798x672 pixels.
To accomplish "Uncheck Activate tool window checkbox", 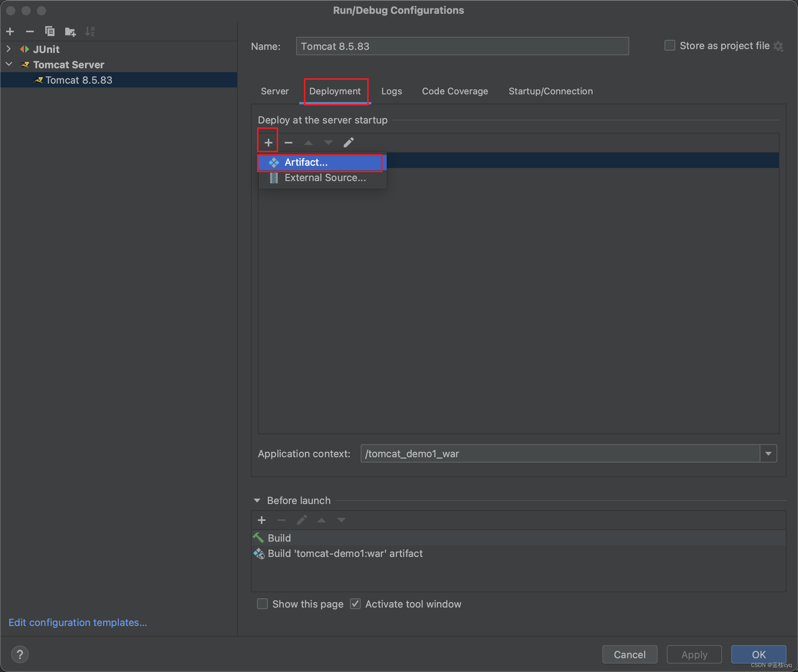I will [355, 604].
